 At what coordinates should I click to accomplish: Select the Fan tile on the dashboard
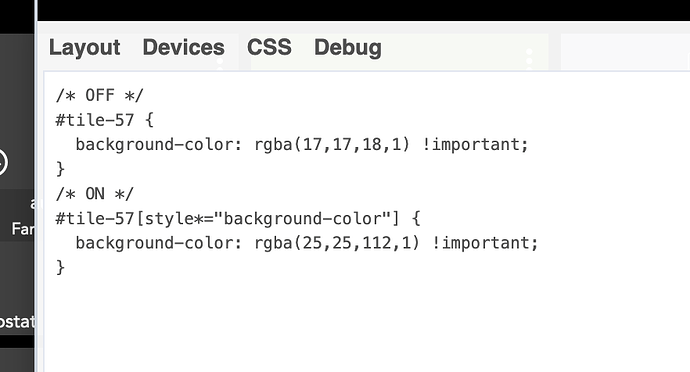click(x=23, y=229)
